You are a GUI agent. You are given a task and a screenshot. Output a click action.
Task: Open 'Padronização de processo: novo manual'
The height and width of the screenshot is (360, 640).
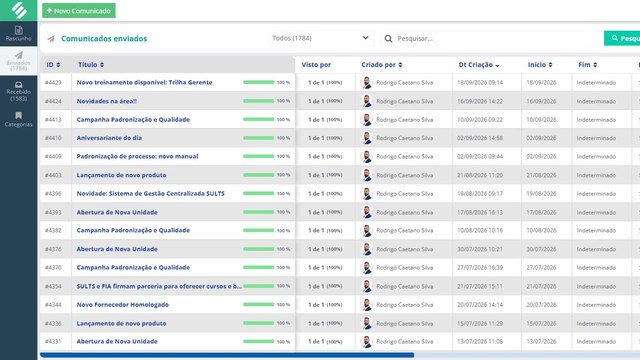[137, 156]
